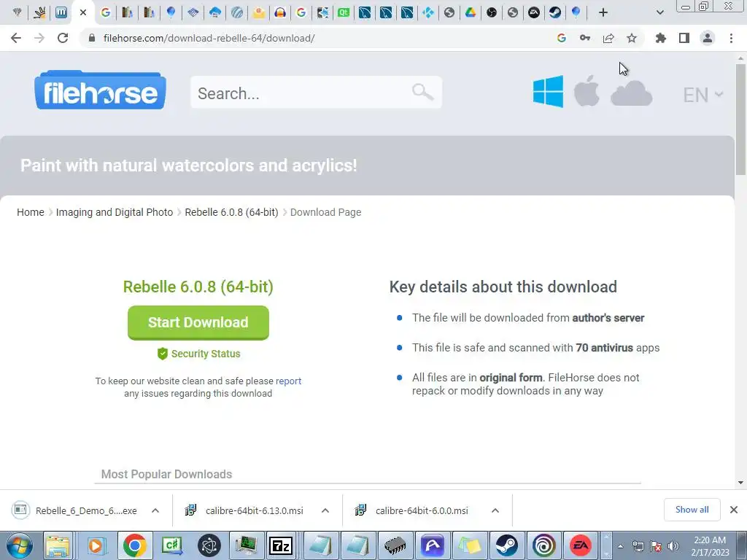747x560 pixels.
Task: Click the network tray icon
Action: pyautogui.click(x=638, y=546)
